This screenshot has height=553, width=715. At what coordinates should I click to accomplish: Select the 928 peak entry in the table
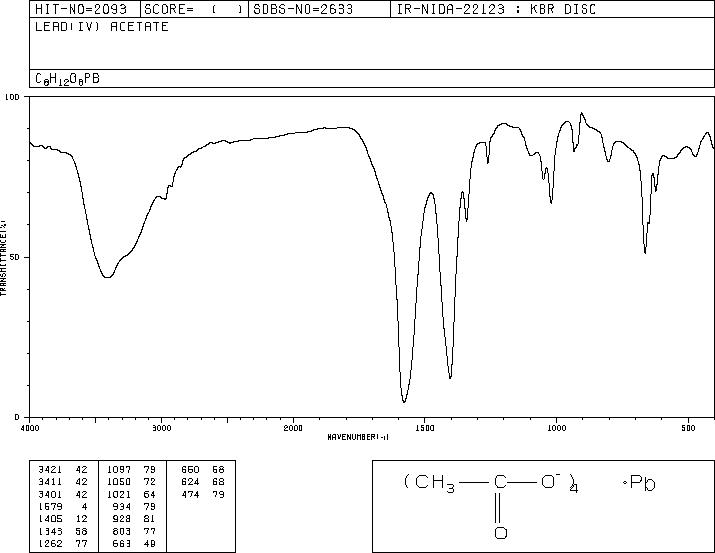click(134, 519)
